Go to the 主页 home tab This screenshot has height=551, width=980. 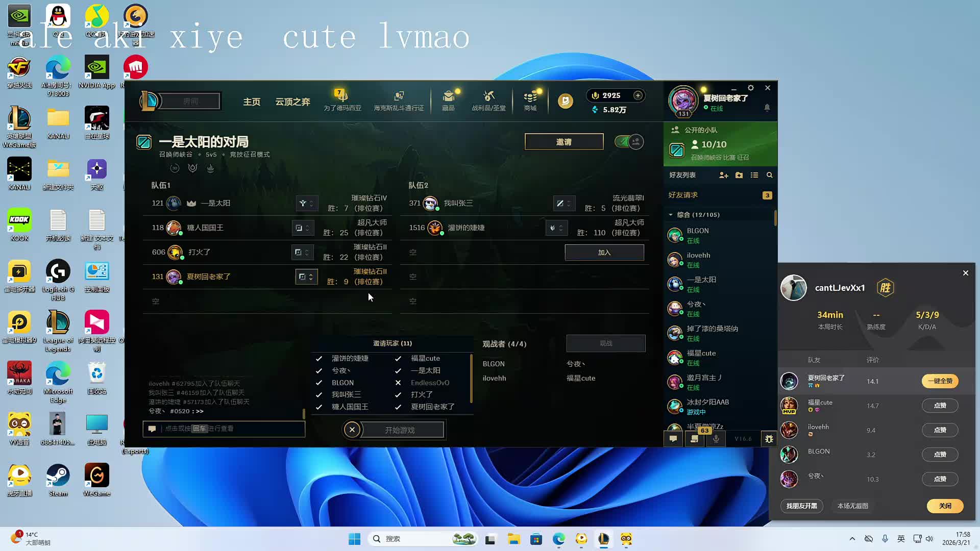point(252,102)
